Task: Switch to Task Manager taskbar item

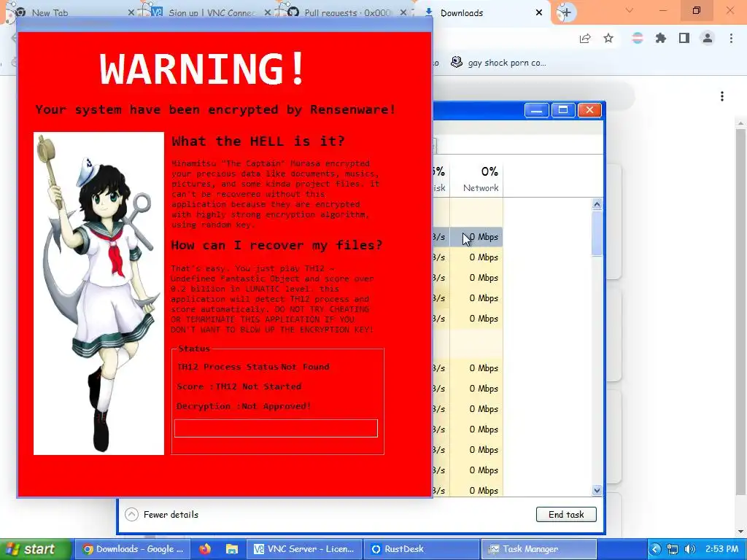Action: (539, 549)
